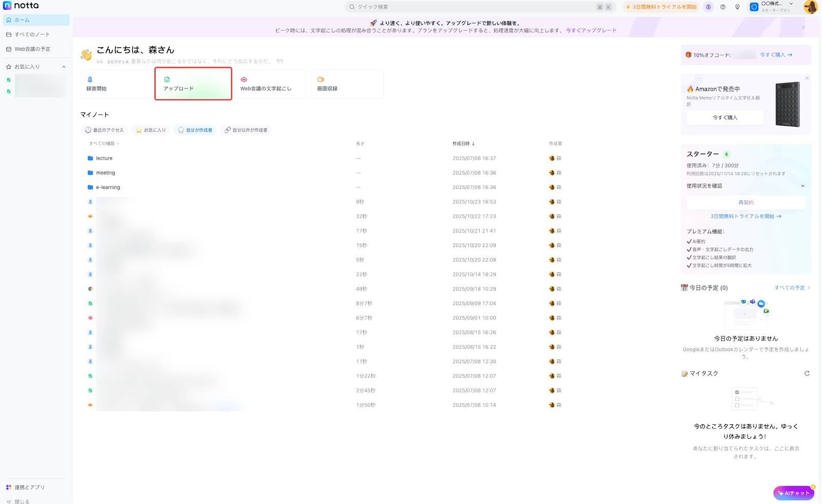Image resolution: width=822 pixels, height=504 pixels.
Task: Open the すべての種類 type dropdown
Action: (104, 144)
